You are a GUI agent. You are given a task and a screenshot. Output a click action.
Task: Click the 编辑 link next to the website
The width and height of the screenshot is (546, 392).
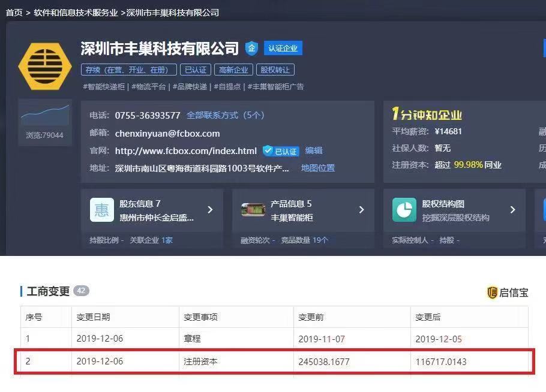[x=314, y=151]
